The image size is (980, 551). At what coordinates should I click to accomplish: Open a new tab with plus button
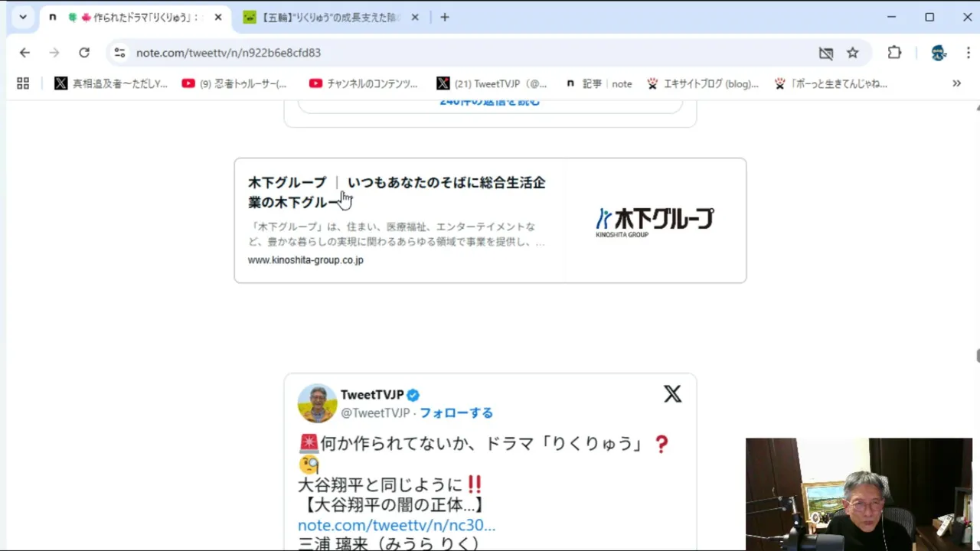445,17
